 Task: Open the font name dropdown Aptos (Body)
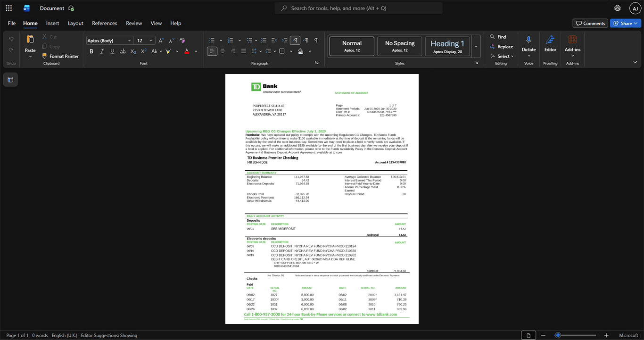coord(109,41)
